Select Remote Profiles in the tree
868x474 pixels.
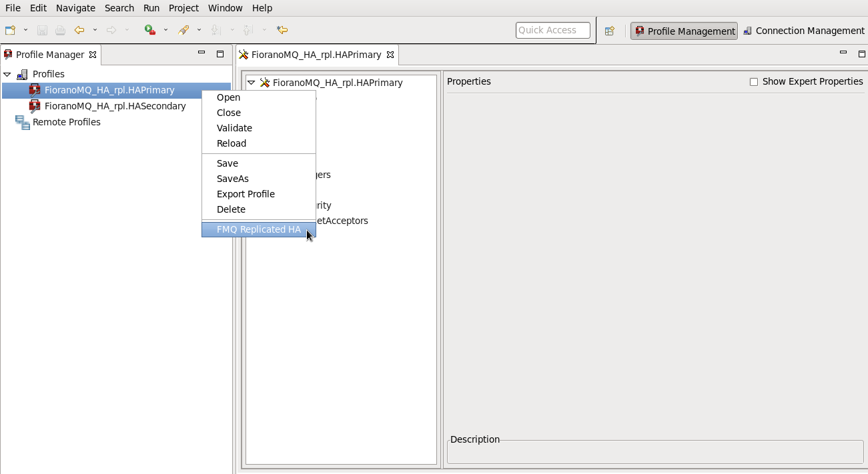(x=67, y=122)
